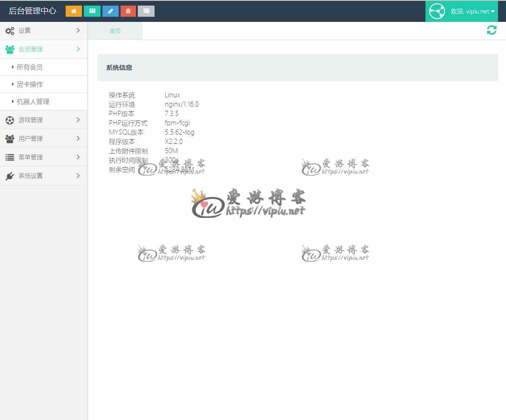Select the 设置 sidebar menu
The image size is (506, 420).
(x=44, y=31)
